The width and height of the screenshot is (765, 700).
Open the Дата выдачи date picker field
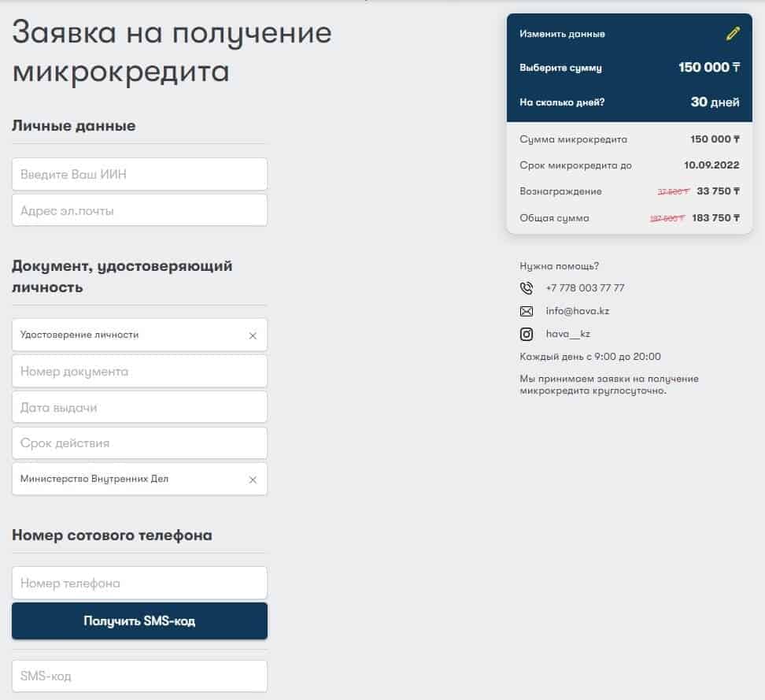click(x=139, y=406)
